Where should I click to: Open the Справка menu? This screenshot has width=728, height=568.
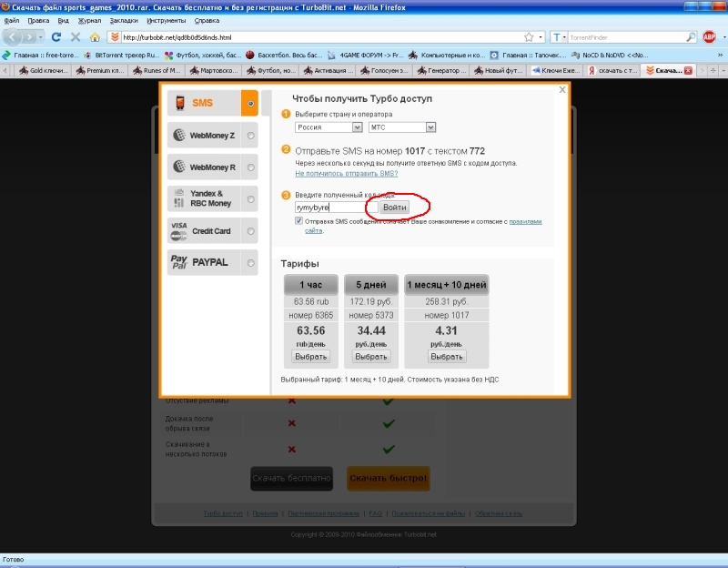(207, 20)
